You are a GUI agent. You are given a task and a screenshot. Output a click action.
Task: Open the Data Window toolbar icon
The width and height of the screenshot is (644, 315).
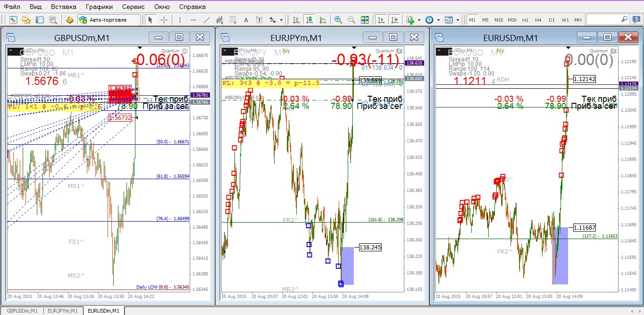click(40, 20)
